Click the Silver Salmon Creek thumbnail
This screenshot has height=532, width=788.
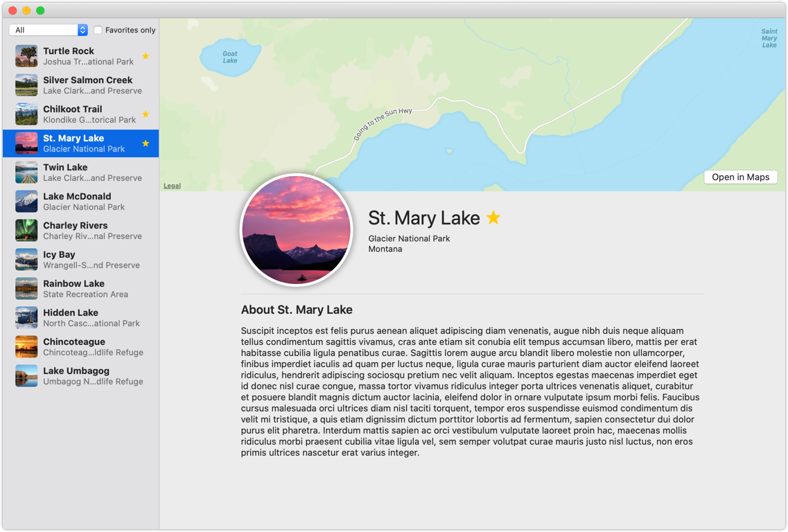(x=26, y=85)
